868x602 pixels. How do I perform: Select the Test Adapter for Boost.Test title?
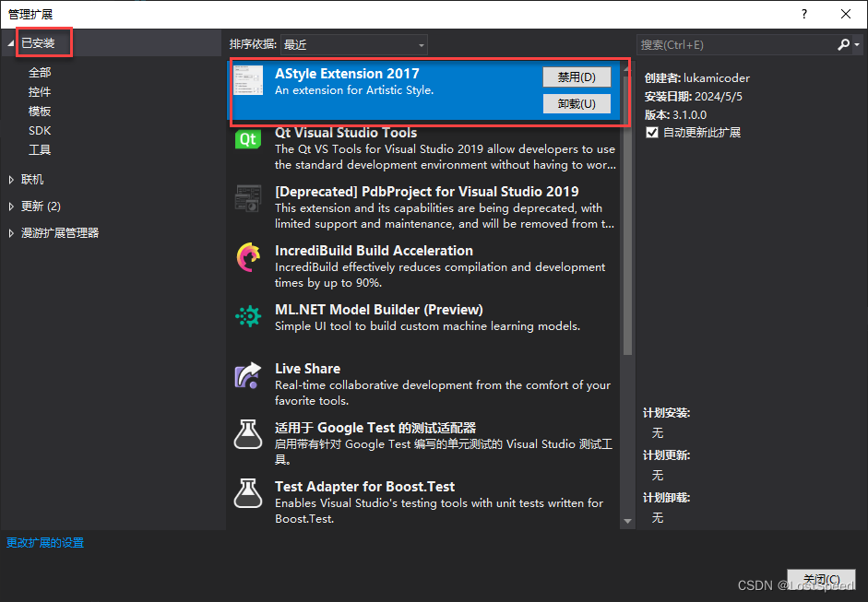(364, 487)
